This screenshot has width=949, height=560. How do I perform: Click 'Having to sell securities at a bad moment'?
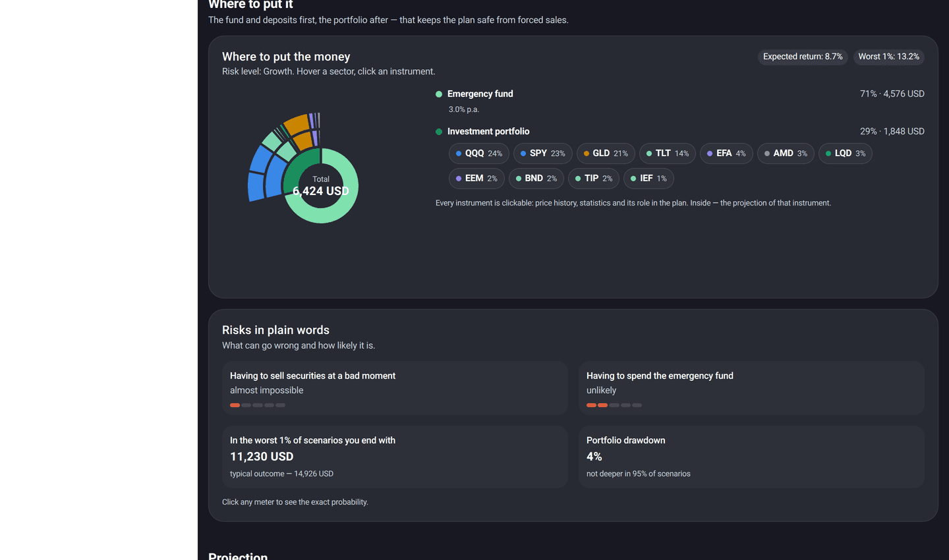(x=312, y=376)
